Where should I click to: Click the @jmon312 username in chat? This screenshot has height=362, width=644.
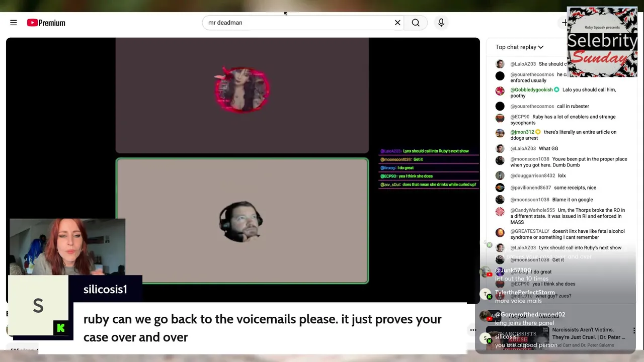tap(522, 132)
